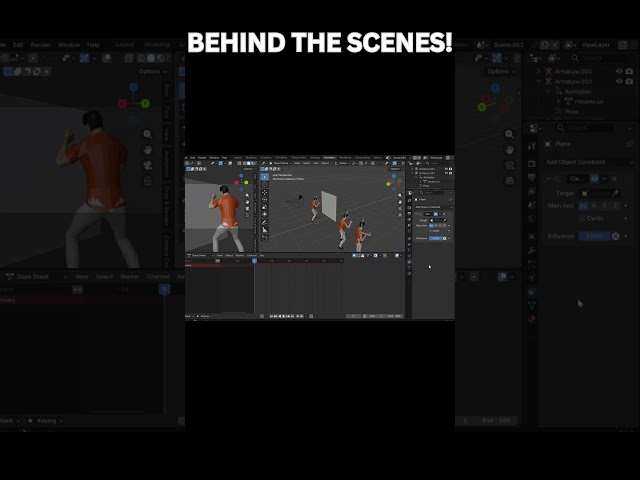
Task: Select Main Axis X in dimmed backdrop
Action: 594,206
